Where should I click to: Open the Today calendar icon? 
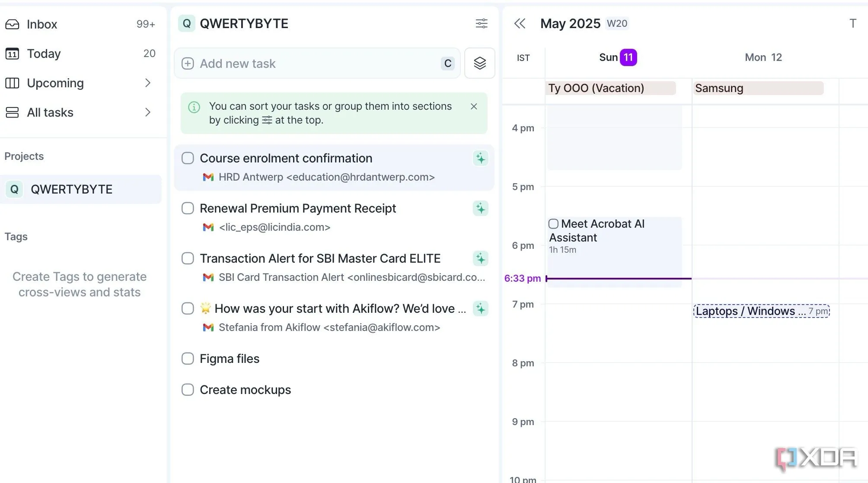[12, 54]
